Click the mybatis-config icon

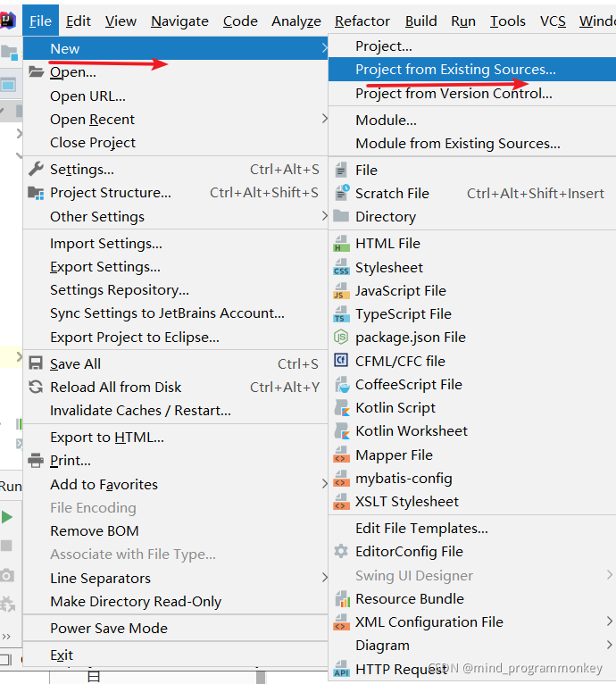tap(341, 478)
